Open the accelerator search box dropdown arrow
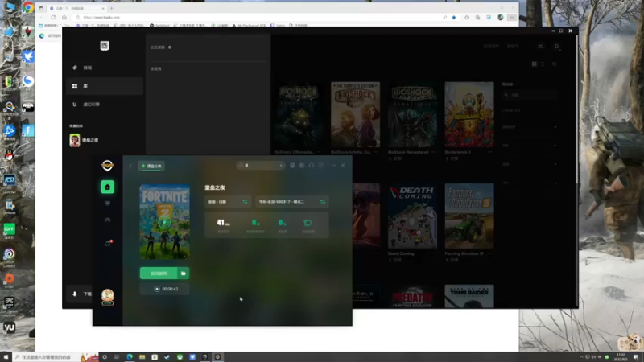The image size is (644, 362). (x=281, y=166)
